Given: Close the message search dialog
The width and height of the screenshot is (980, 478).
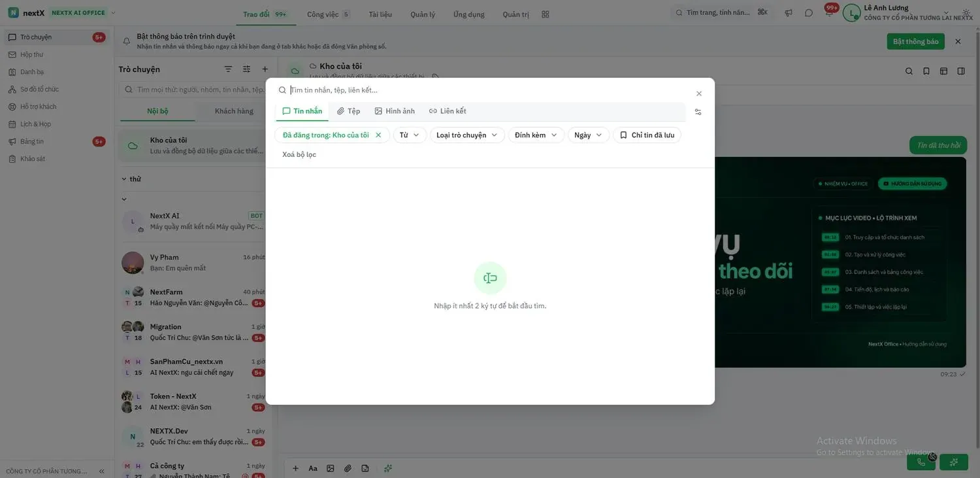Looking at the screenshot, I should (x=699, y=94).
